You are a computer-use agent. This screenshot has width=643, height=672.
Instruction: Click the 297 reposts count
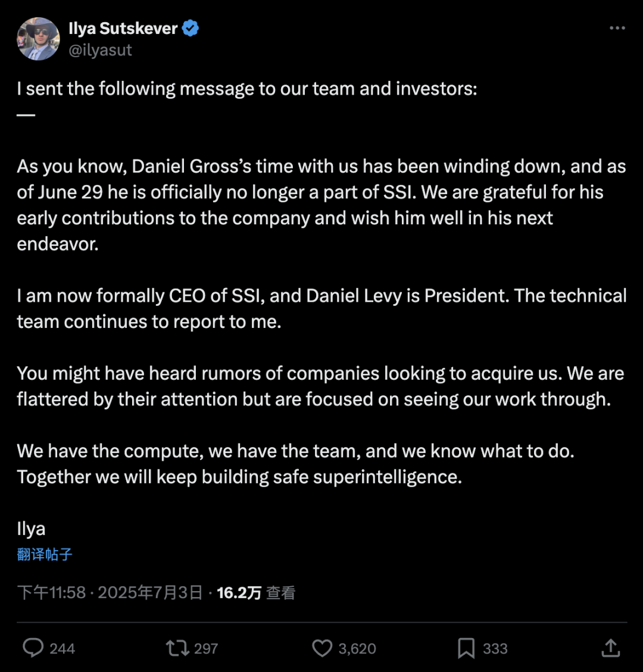point(206,648)
